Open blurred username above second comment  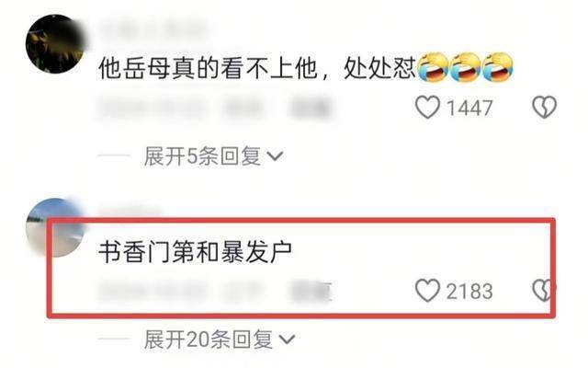(x=130, y=211)
